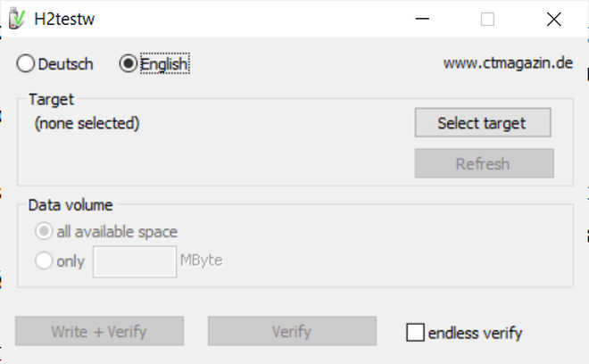The image size is (589, 364).
Task: Minimize the H2testw window
Action: (x=422, y=19)
